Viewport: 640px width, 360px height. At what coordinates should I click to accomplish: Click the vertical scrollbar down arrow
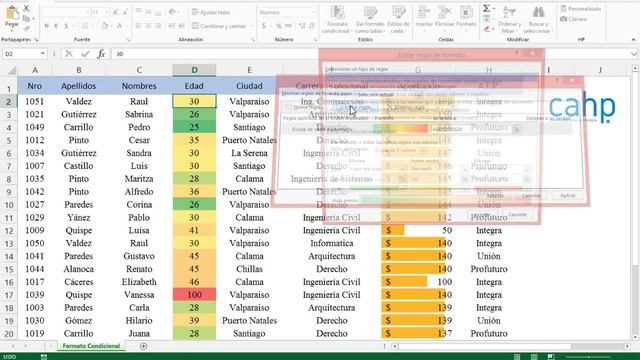pos(635,337)
